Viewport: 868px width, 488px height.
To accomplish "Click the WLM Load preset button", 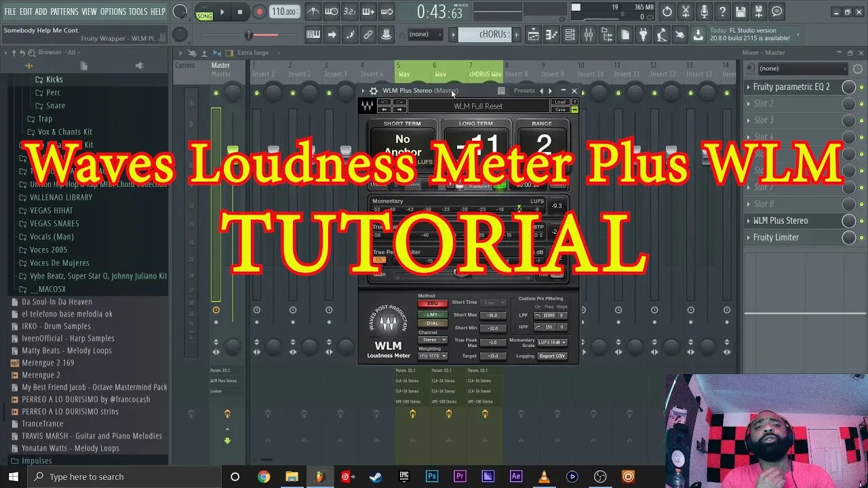I will point(559,102).
